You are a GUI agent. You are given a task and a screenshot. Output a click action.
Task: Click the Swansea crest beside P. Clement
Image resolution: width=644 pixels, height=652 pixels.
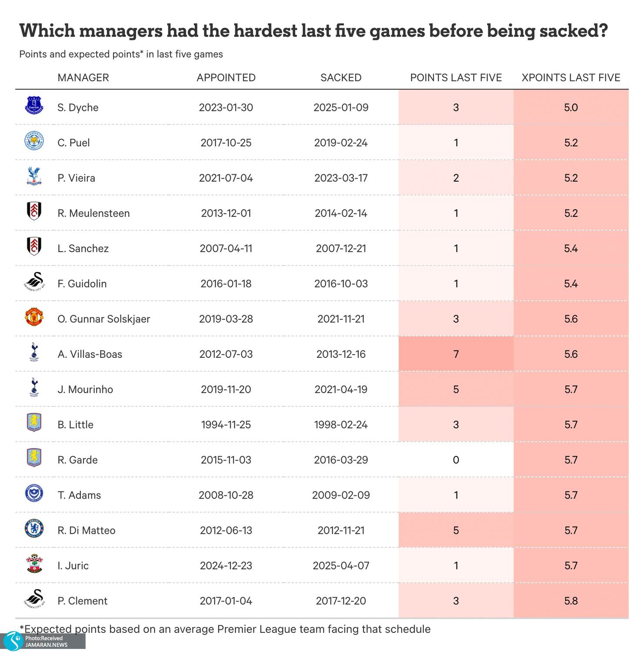[x=34, y=599]
